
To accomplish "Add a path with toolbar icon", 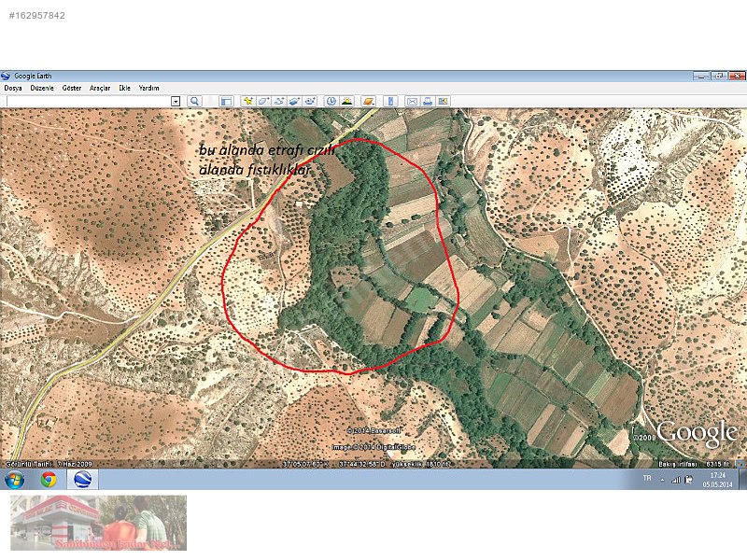I will [x=278, y=101].
